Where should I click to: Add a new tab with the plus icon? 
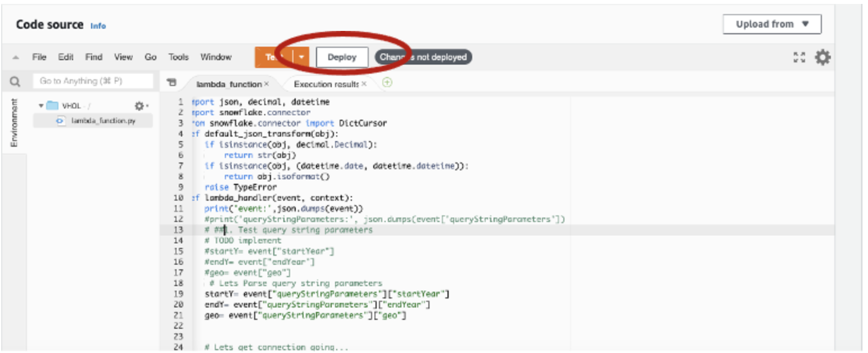pyautogui.click(x=387, y=83)
